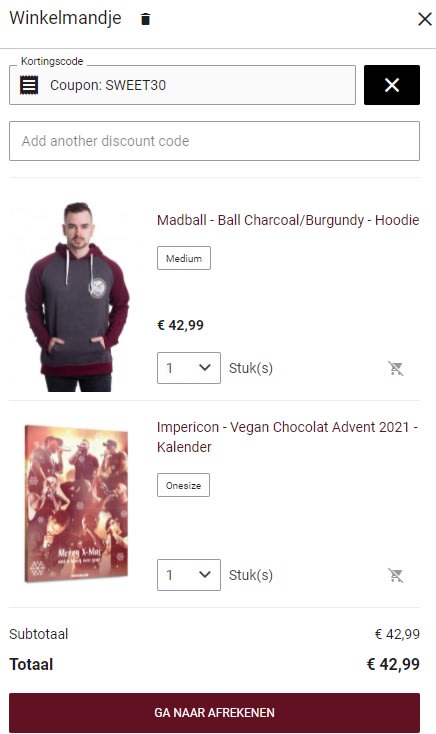Click the coupon ticket icon
Viewport: 436px width, 734px height.
pos(29,85)
